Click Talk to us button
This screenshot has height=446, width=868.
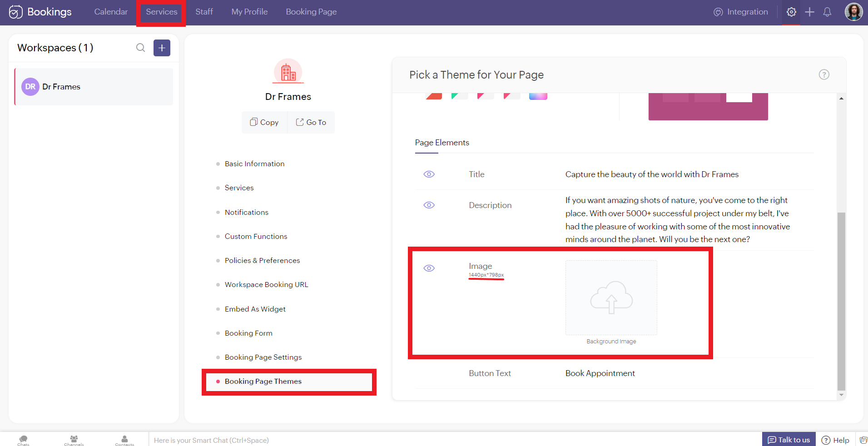click(x=789, y=440)
